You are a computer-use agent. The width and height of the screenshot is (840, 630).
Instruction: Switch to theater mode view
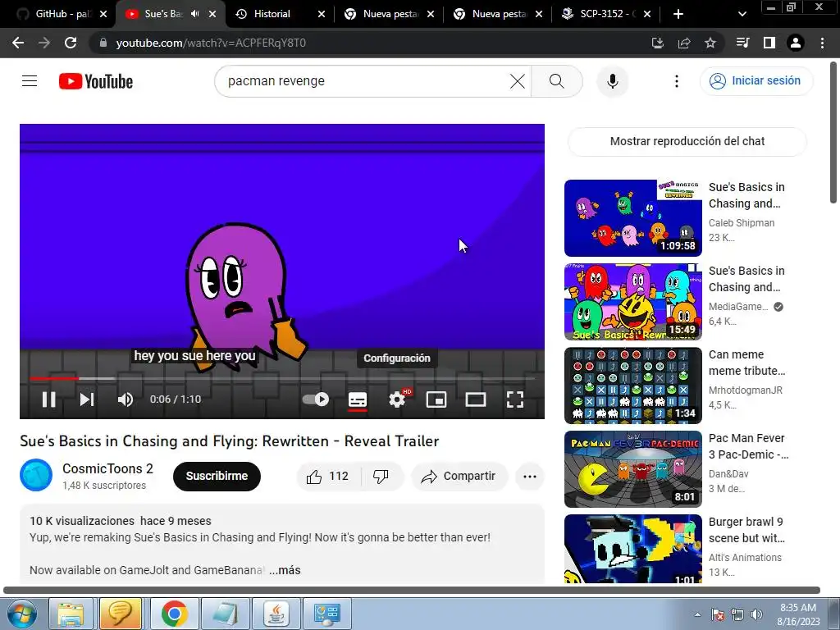pos(475,399)
